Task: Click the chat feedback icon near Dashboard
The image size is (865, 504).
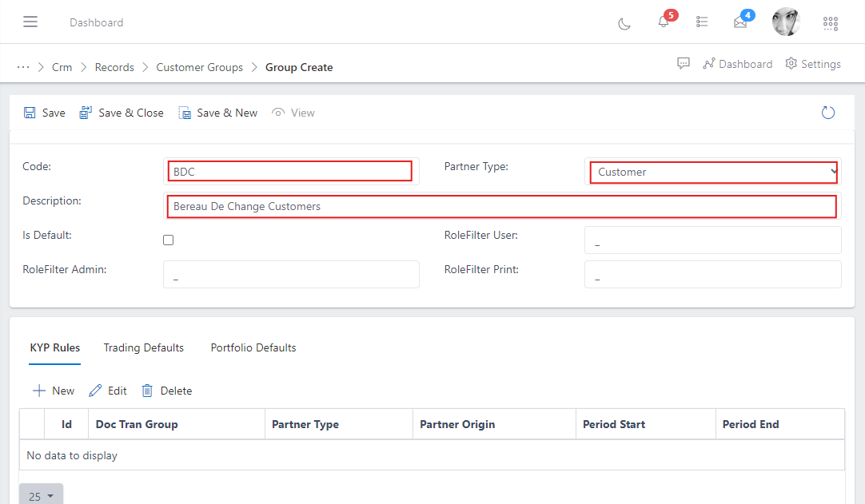Action: 684,63
